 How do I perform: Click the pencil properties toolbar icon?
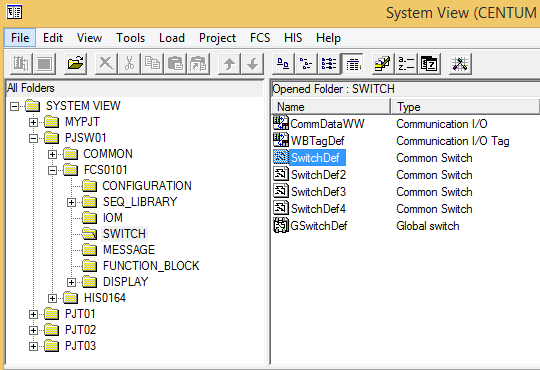click(x=383, y=64)
